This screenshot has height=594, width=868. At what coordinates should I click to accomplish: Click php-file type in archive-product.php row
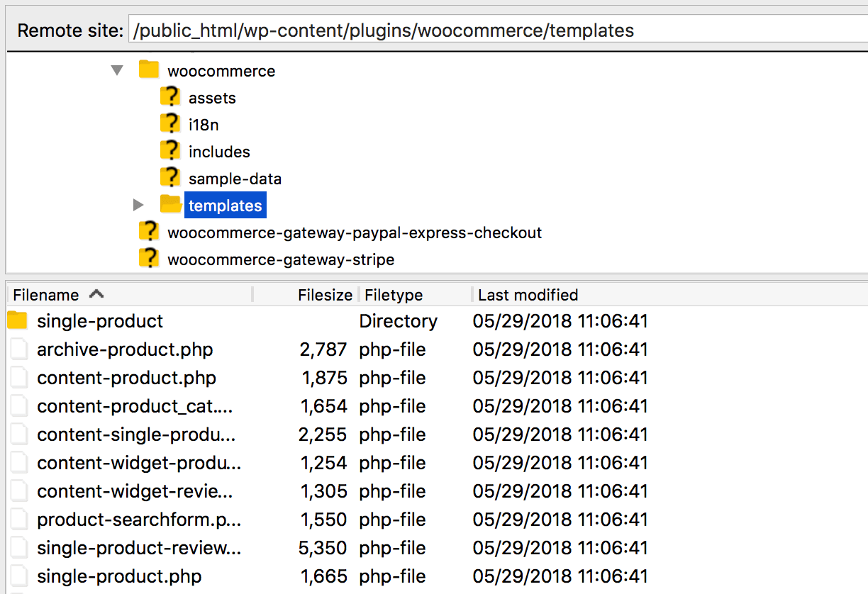[x=393, y=349]
